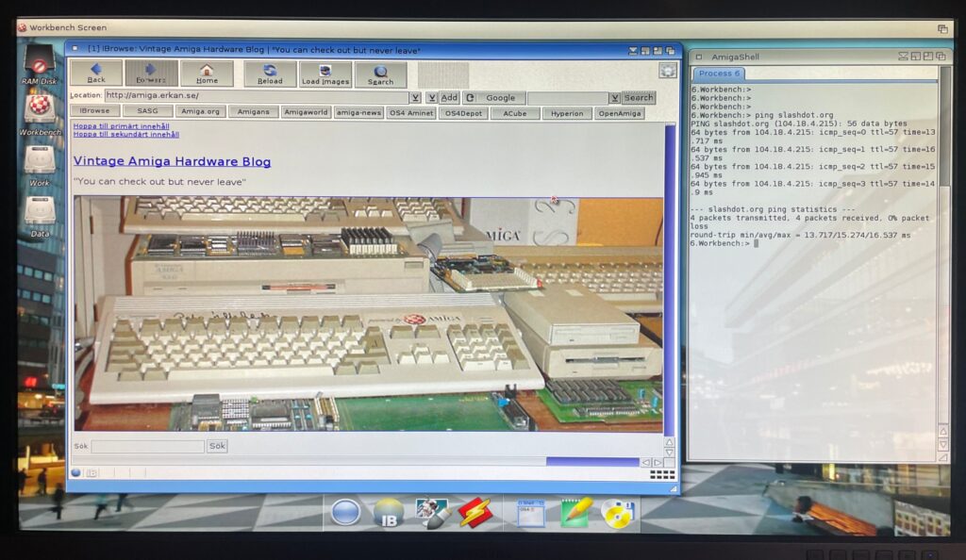Click the blue globe status bar icon
This screenshot has height=560, width=966.
[x=75, y=472]
